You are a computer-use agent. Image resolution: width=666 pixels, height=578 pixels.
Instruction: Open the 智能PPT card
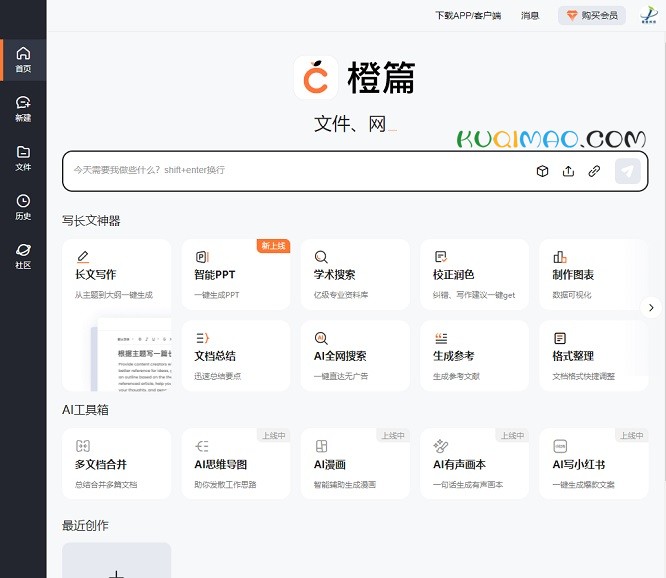[236, 274]
